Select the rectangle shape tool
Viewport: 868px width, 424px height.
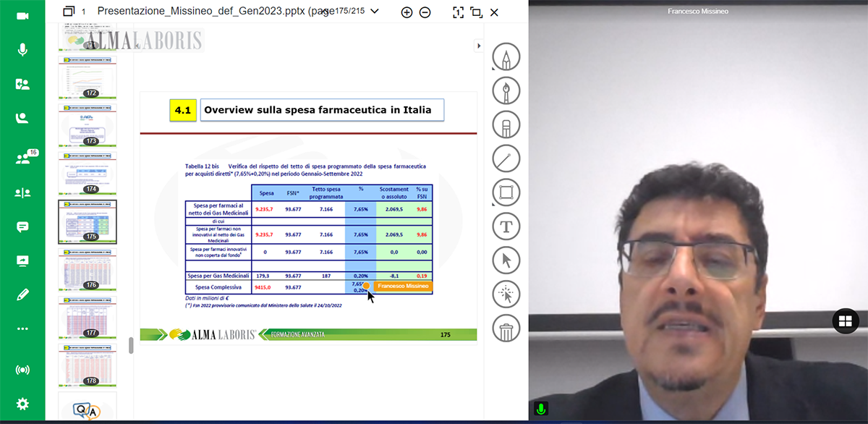(x=506, y=192)
